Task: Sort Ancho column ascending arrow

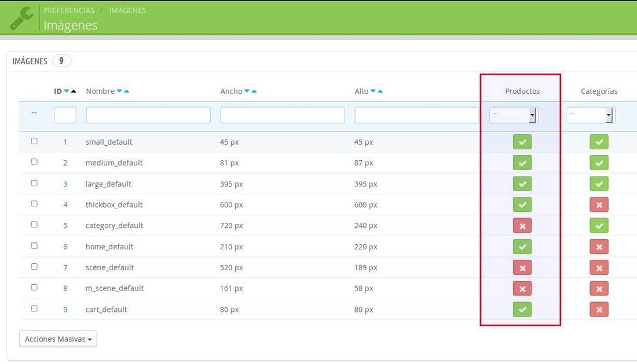Action: click(254, 91)
